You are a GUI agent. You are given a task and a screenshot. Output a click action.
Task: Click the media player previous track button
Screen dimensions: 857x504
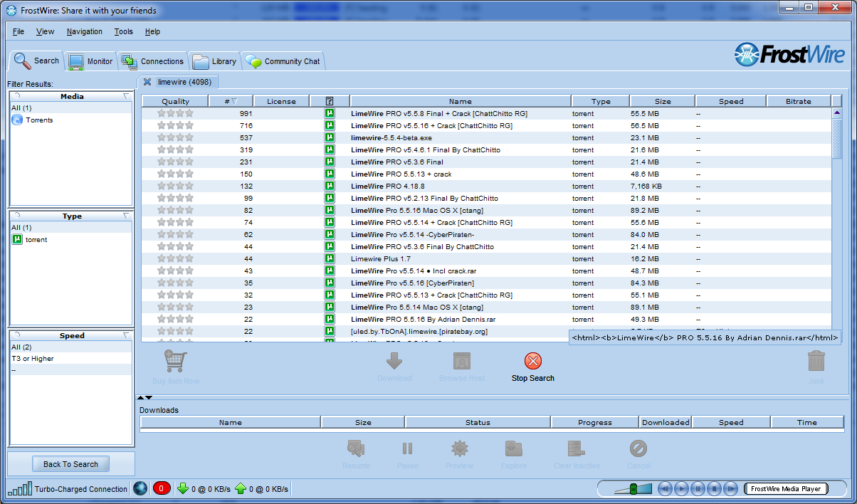point(665,488)
